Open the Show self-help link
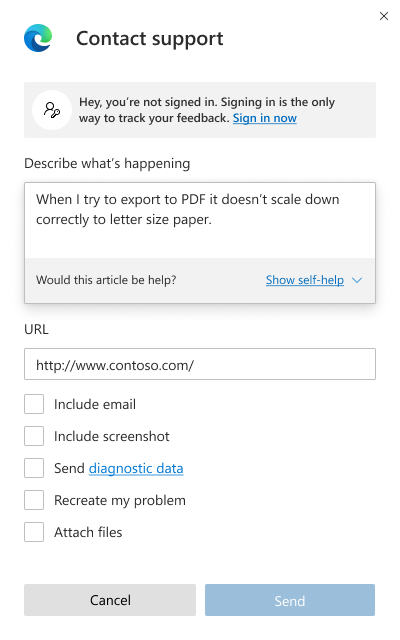The height and width of the screenshot is (640, 400). (304, 280)
